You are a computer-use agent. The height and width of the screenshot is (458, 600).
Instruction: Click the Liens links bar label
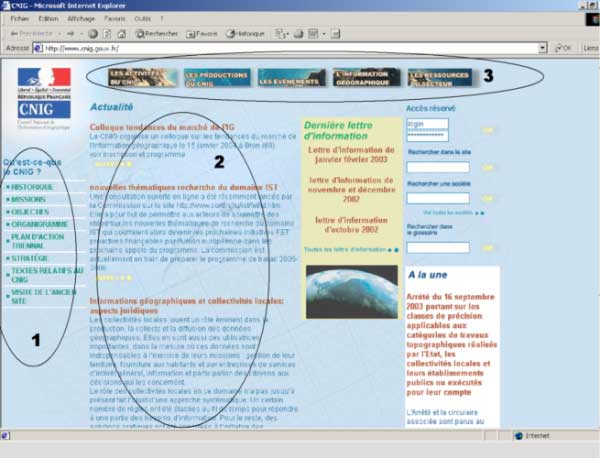tap(591, 48)
